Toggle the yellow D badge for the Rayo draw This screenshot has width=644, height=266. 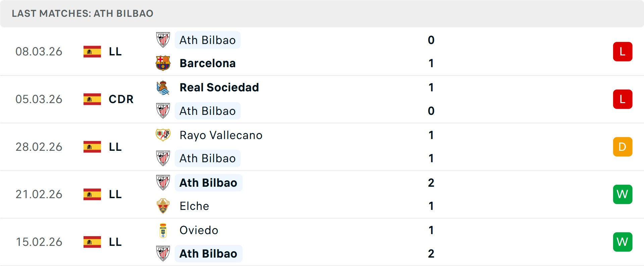coord(623,147)
